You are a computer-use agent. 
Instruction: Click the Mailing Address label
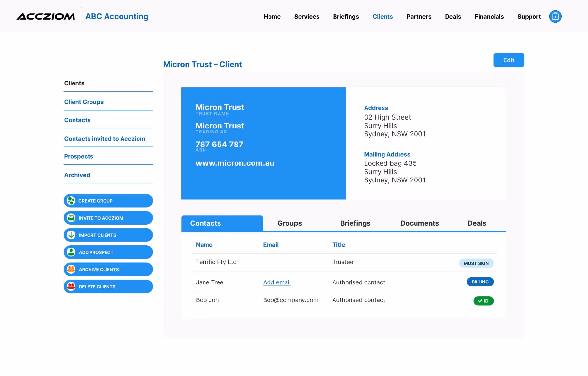coord(387,154)
